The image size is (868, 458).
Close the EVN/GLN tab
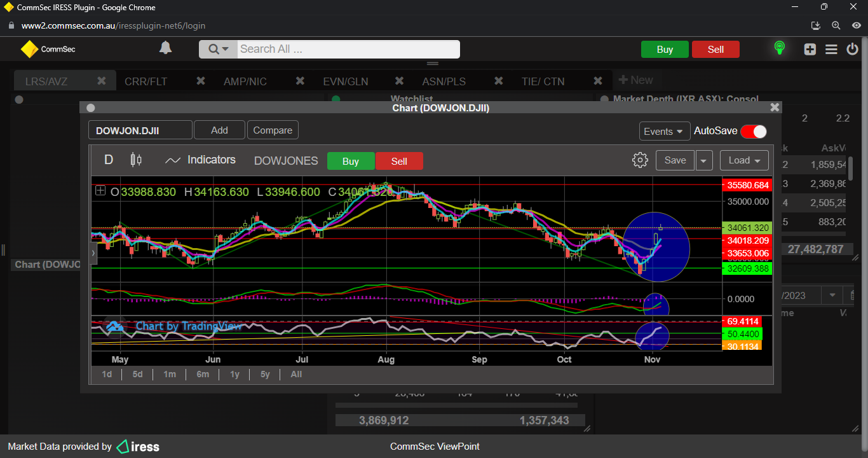coord(399,81)
